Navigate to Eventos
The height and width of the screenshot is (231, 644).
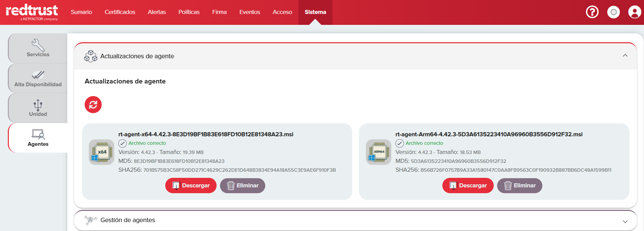(250, 12)
